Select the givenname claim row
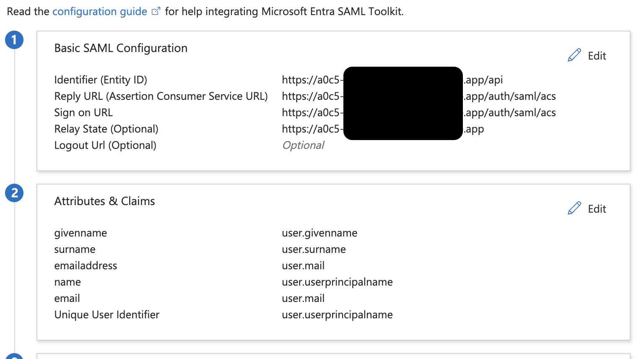Viewport: 644px width, 359px height. tap(80, 233)
